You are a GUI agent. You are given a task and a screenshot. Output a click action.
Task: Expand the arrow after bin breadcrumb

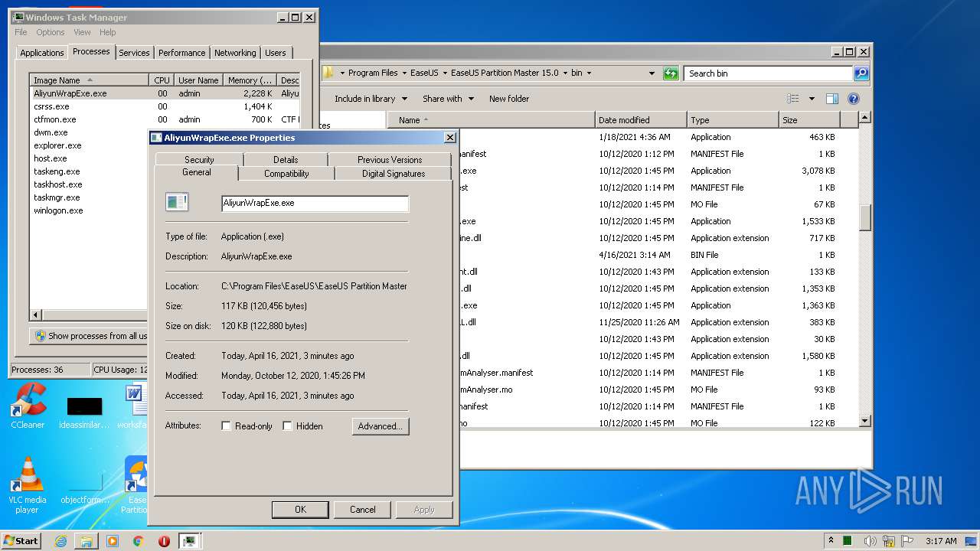coord(589,73)
